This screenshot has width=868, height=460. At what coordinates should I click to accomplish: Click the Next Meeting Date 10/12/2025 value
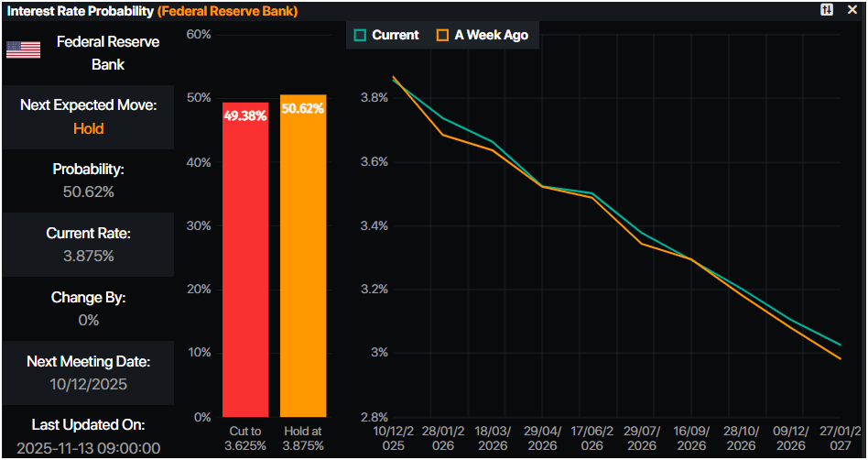(88, 384)
